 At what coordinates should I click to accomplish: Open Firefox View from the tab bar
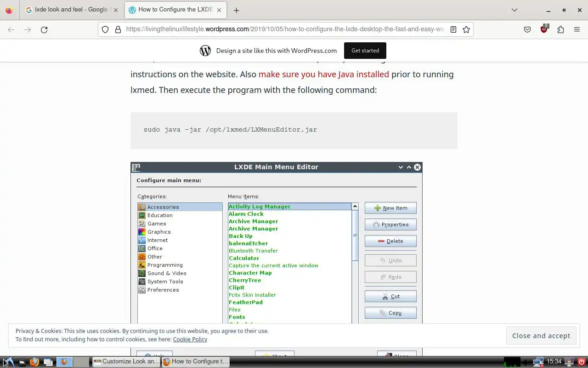9,10
